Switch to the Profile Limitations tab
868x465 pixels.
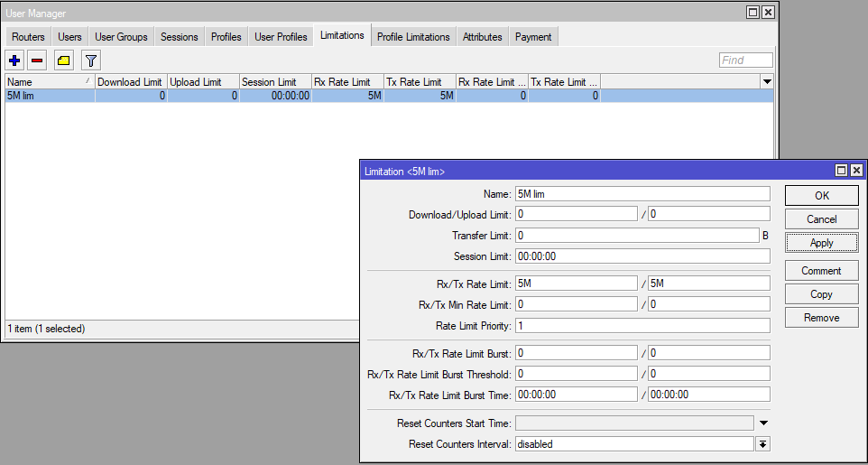(x=413, y=37)
